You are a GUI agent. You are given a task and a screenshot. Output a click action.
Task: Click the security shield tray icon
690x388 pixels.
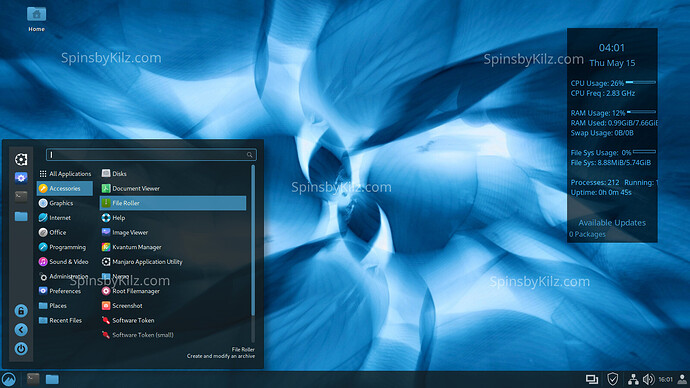pyautogui.click(x=613, y=379)
